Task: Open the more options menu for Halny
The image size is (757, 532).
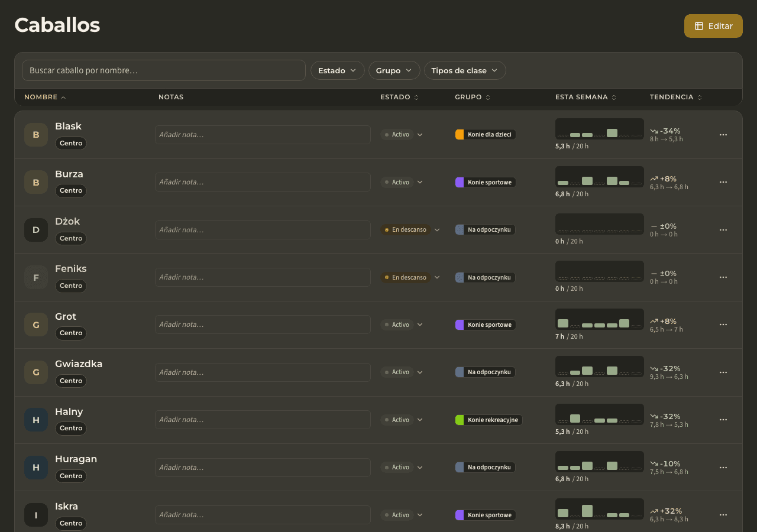Action: pos(723,420)
